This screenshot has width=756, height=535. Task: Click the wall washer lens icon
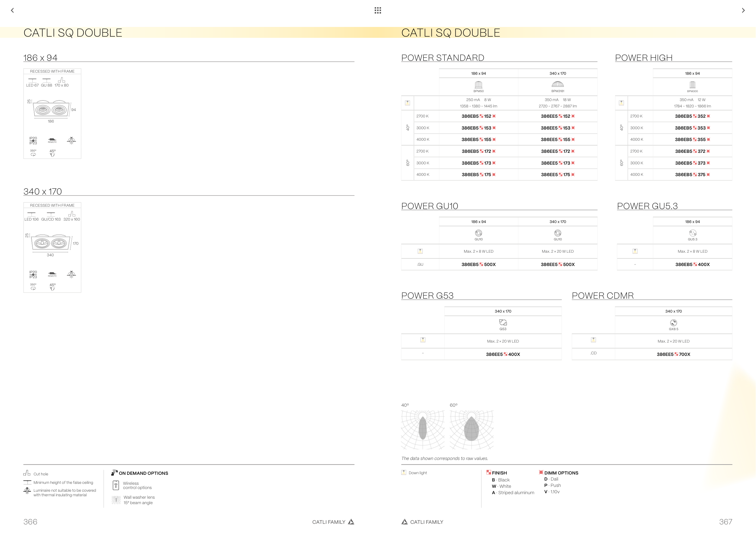click(x=116, y=500)
